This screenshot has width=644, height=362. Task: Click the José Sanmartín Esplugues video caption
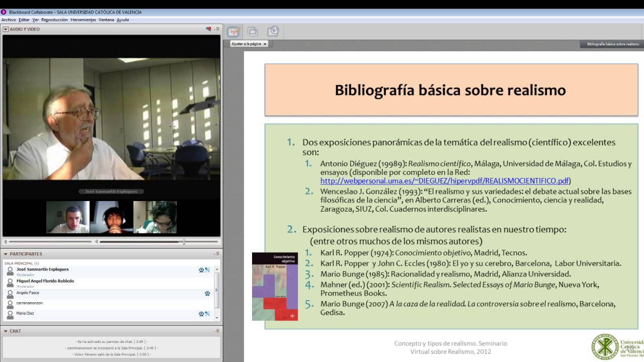111,192
